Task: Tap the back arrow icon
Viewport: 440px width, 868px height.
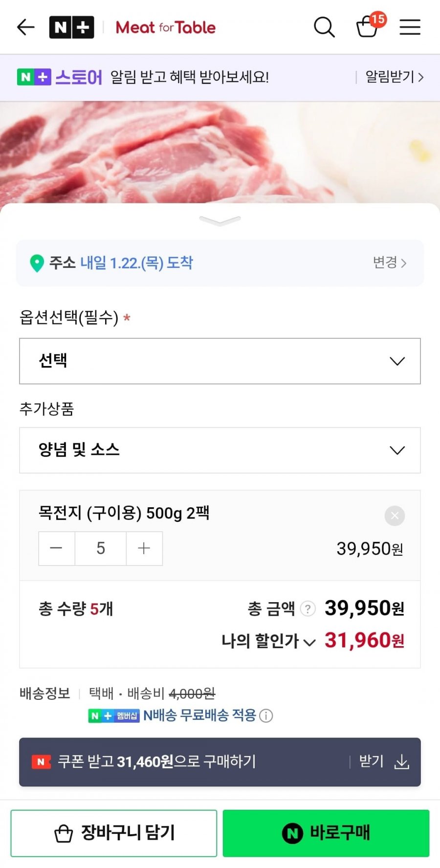Action: (x=26, y=27)
